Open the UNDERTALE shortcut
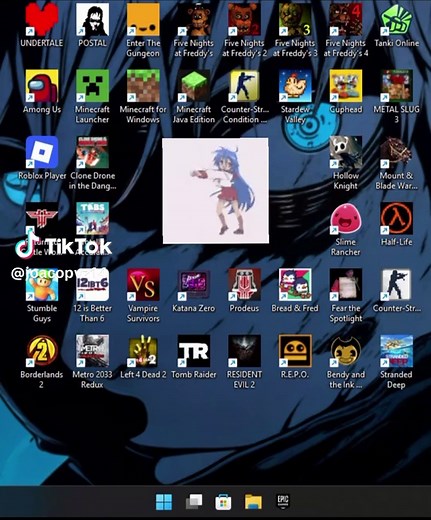Viewport: 431px width, 520px height. coord(42,19)
